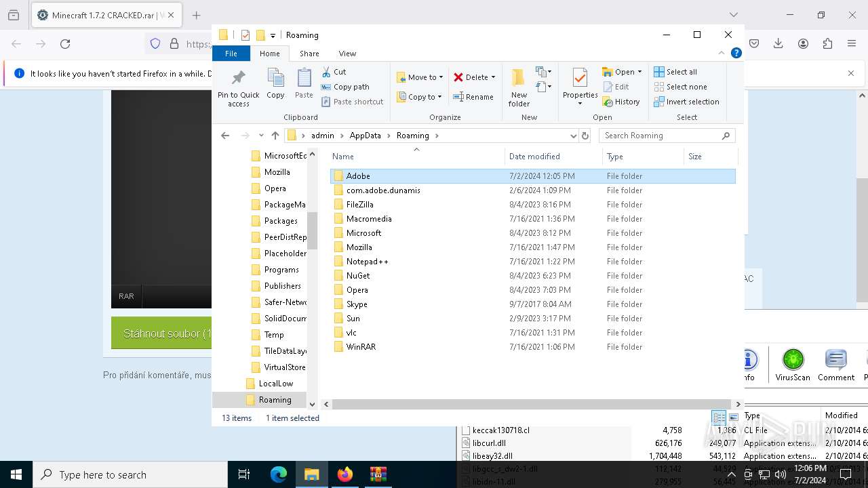Viewport: 868px width, 488px height.
Task: Click Invert selection in ribbon
Action: (686, 102)
